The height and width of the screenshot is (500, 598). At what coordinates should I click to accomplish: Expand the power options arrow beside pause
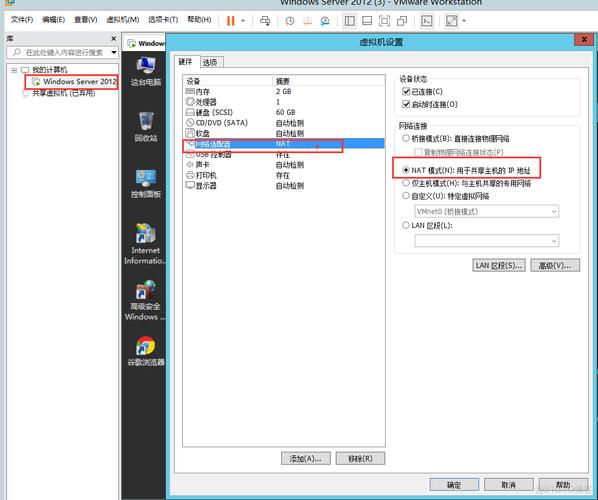[243, 21]
